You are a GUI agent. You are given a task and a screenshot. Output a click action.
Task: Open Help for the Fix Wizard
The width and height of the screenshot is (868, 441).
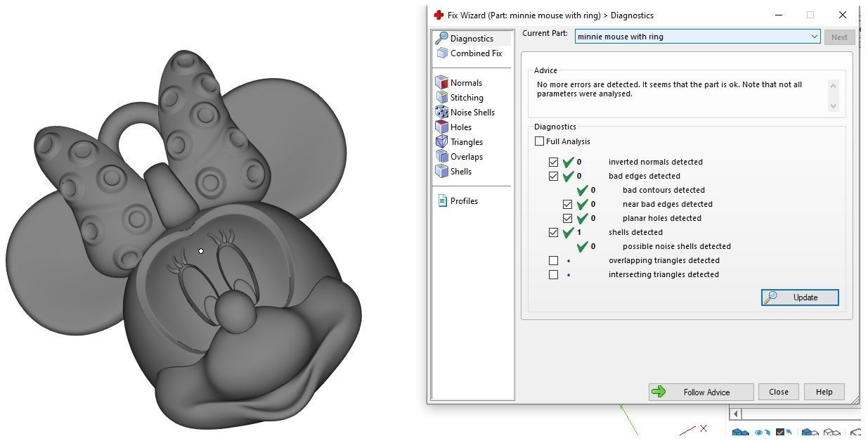824,392
